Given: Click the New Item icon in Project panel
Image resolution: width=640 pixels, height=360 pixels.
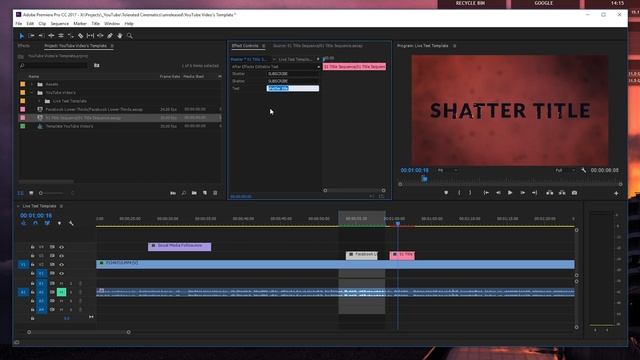Looking at the screenshot, I should click(205, 193).
